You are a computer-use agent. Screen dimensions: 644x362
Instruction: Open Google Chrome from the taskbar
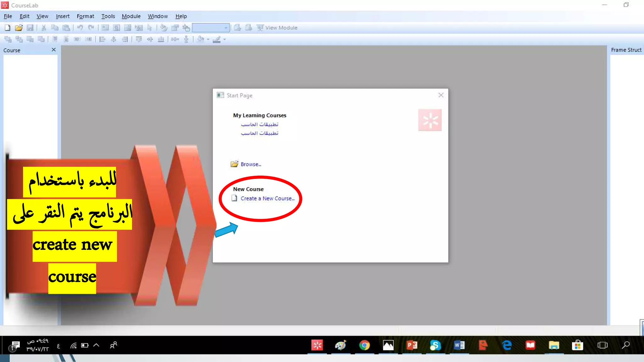click(364, 345)
